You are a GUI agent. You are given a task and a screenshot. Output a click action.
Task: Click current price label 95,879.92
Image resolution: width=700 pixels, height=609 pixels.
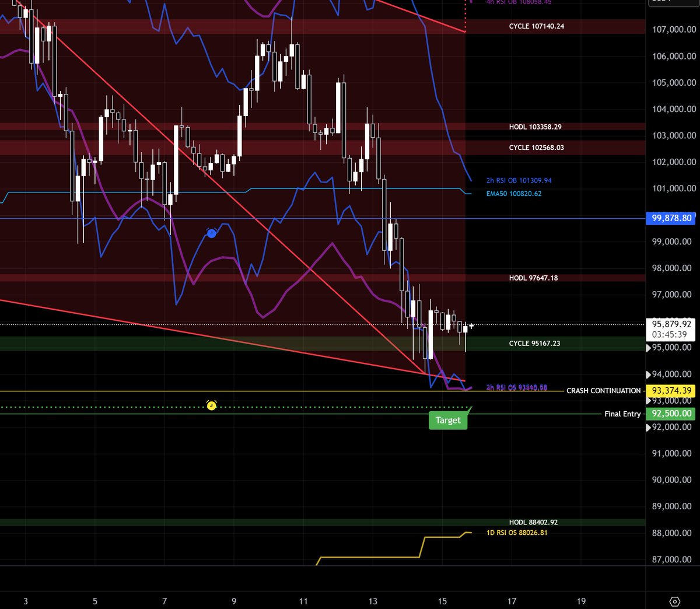tap(671, 324)
